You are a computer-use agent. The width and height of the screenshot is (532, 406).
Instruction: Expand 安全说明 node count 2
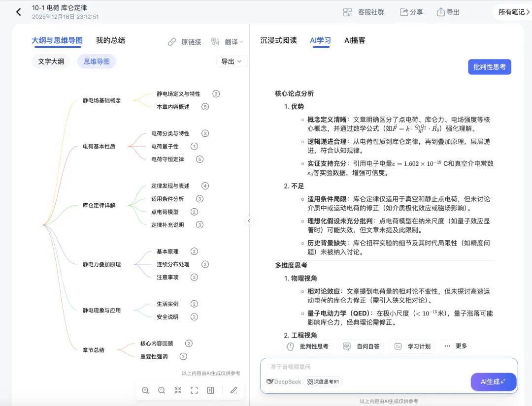coord(194,317)
